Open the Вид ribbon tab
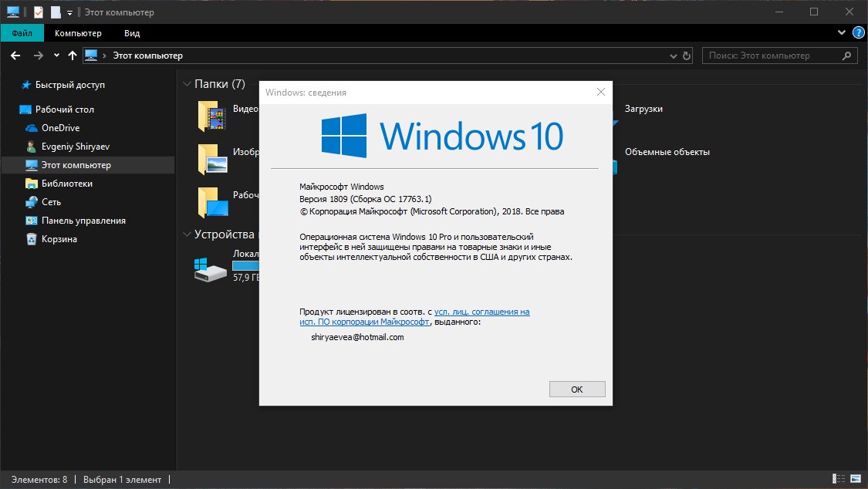This screenshot has height=489, width=868. (x=132, y=33)
